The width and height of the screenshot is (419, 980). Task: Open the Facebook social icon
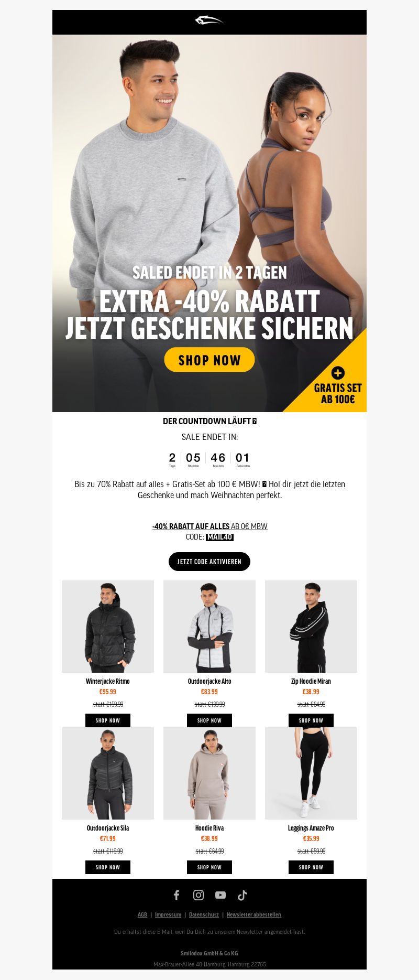(x=177, y=895)
